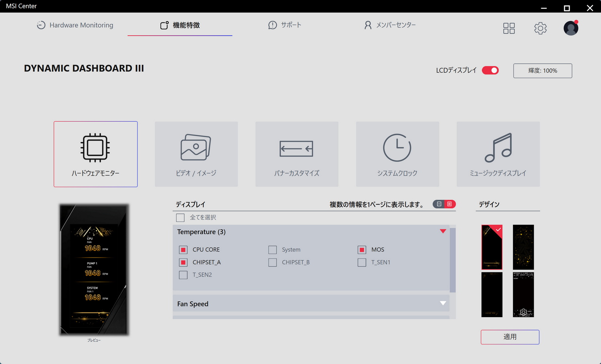
Task: Open the システムクロック feature
Action: pyautogui.click(x=397, y=154)
